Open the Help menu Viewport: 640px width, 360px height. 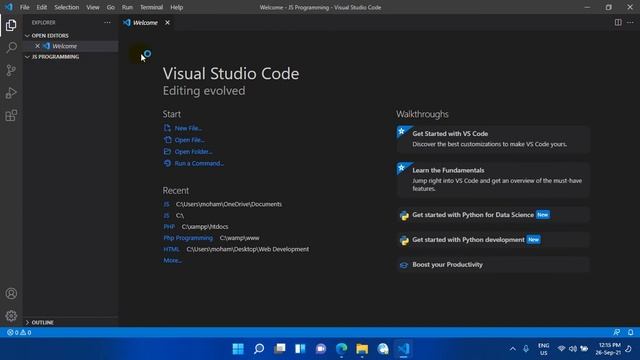pyautogui.click(x=176, y=7)
